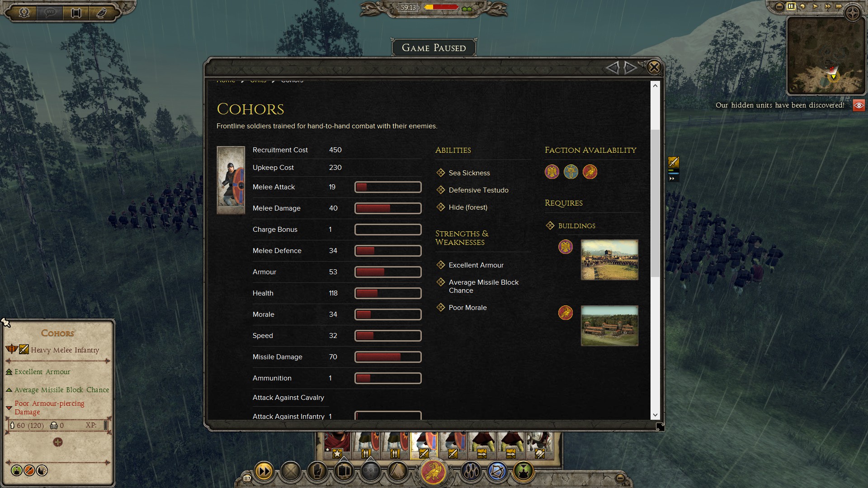The width and height of the screenshot is (868, 488).
Task: Set normal play speed
Action: (x=815, y=6)
